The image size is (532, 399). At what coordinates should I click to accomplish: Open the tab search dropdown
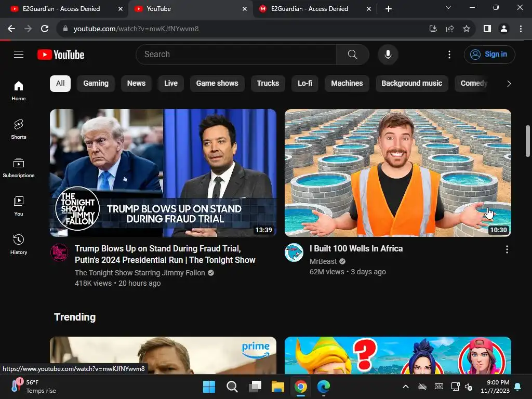point(448,7)
